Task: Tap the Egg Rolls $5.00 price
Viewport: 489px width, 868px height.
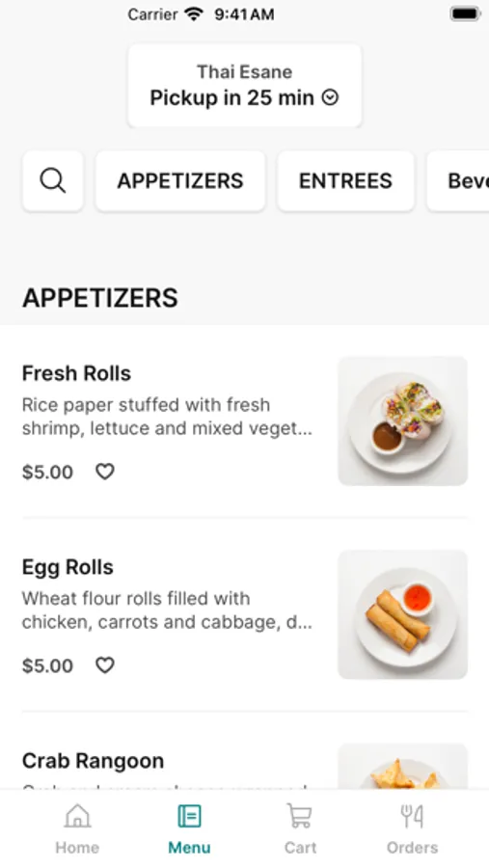Action: (47, 665)
